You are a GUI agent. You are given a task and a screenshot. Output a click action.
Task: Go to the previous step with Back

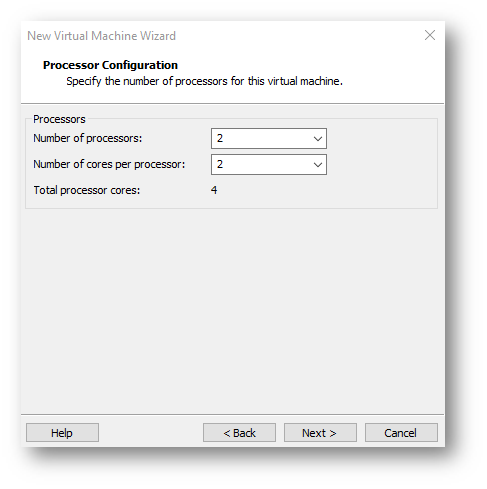click(239, 433)
